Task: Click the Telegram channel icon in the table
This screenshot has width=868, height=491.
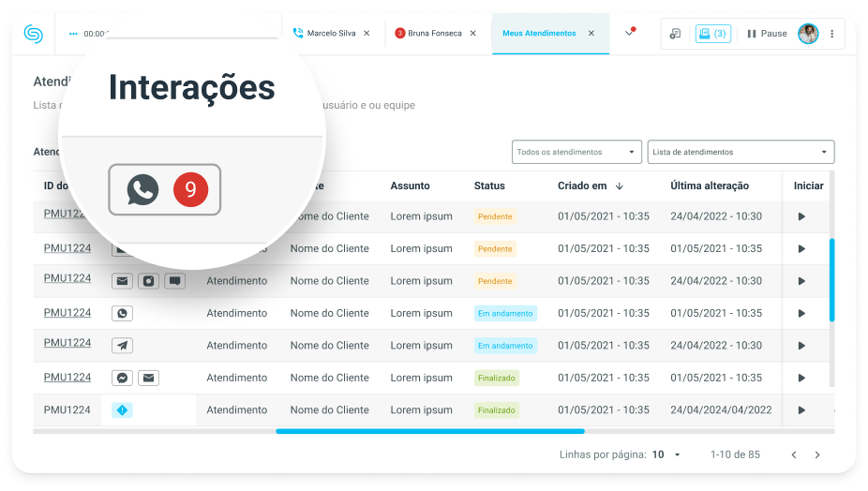Action: (x=122, y=346)
